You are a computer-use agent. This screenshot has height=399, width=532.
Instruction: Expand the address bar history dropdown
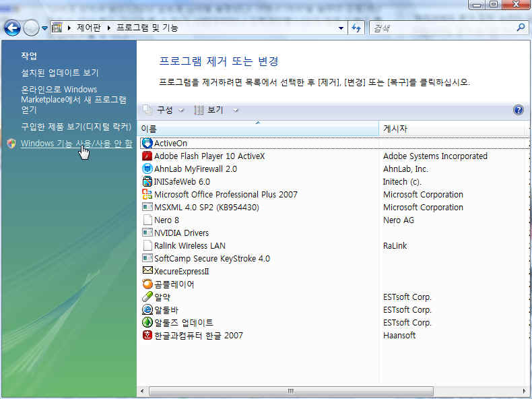point(341,28)
